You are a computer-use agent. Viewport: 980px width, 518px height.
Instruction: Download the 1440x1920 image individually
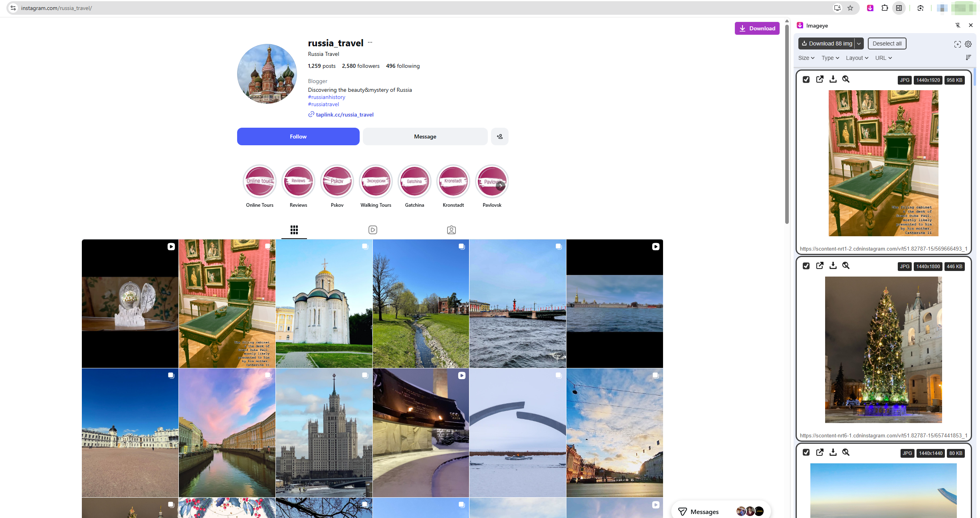[x=833, y=79]
